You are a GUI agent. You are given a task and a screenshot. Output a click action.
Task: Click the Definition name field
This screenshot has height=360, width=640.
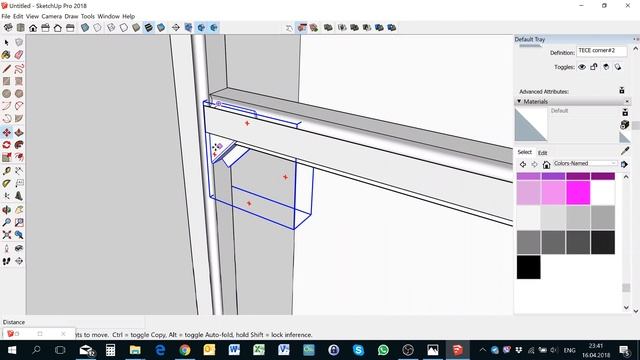pos(602,51)
